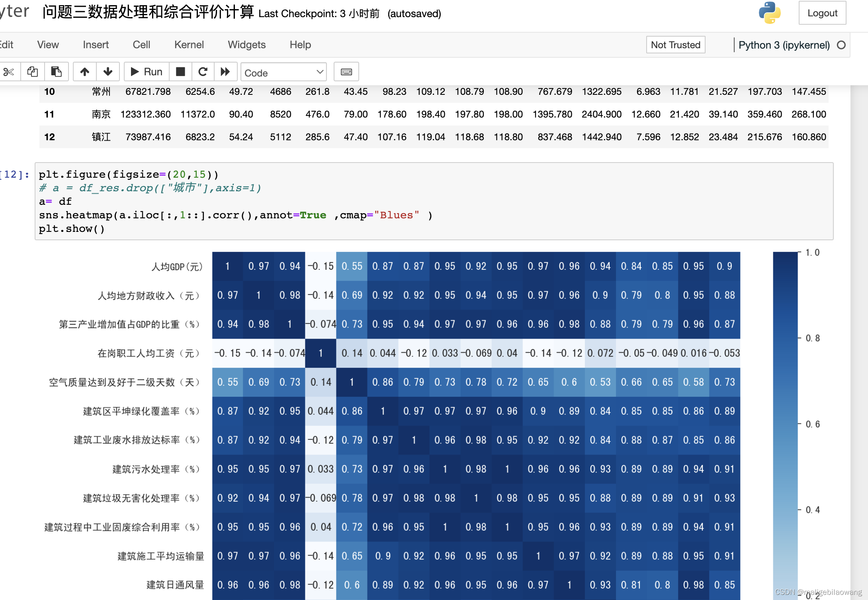Click value 67821.798 in the table
The width and height of the screenshot is (868, 600).
(148, 92)
